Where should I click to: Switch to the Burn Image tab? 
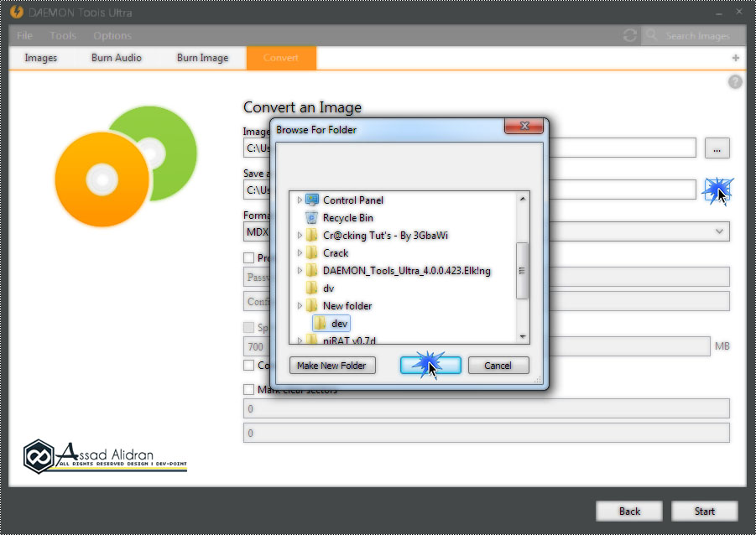click(202, 58)
